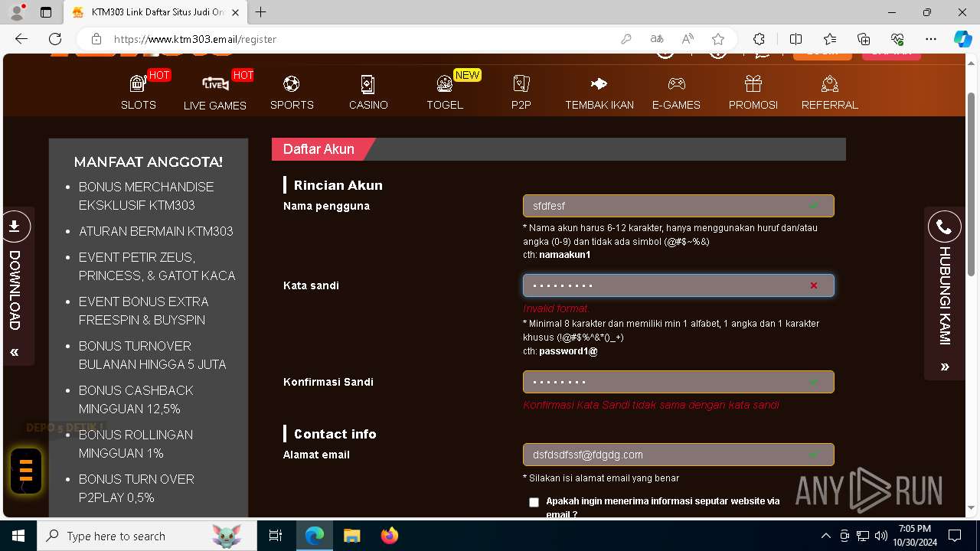Click the phone icon in Hubungi Kami

click(x=944, y=227)
